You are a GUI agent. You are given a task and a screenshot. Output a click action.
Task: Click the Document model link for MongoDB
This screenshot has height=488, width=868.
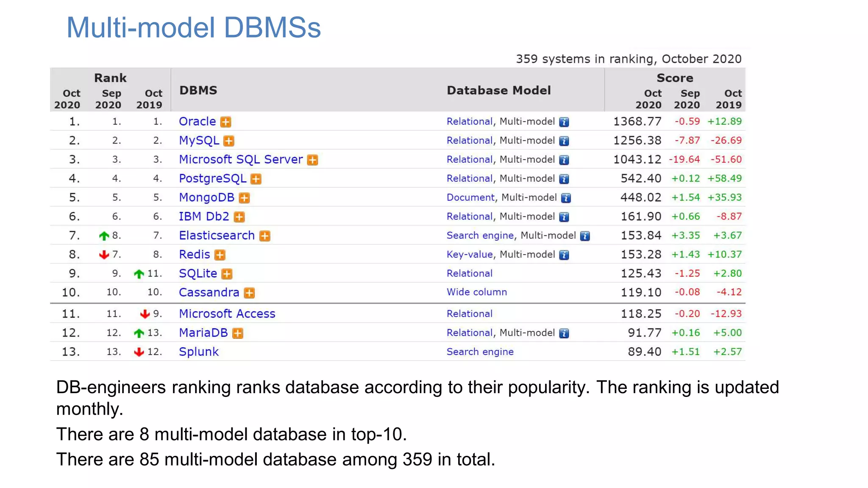[x=470, y=197]
